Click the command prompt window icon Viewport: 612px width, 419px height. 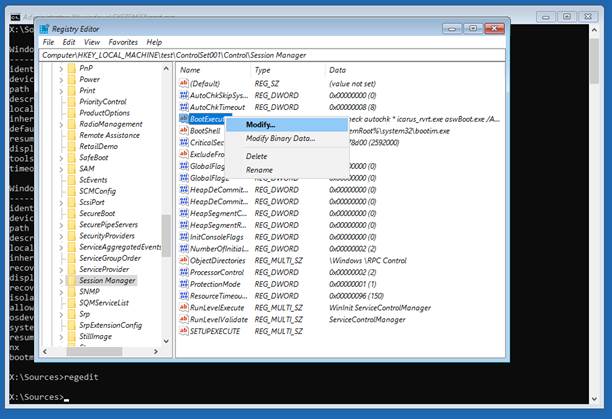15,17
